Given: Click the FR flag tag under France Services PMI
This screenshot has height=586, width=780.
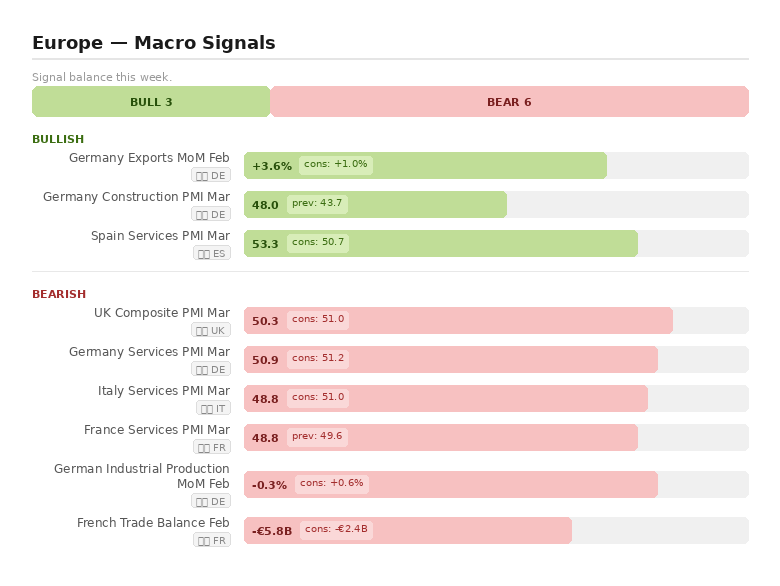Looking at the screenshot, I should click(x=212, y=447).
